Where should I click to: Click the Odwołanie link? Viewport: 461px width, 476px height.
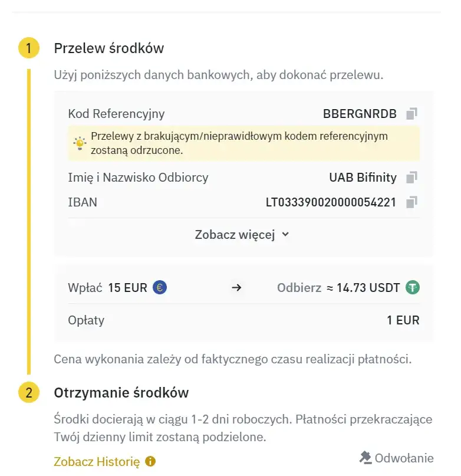pos(404,458)
